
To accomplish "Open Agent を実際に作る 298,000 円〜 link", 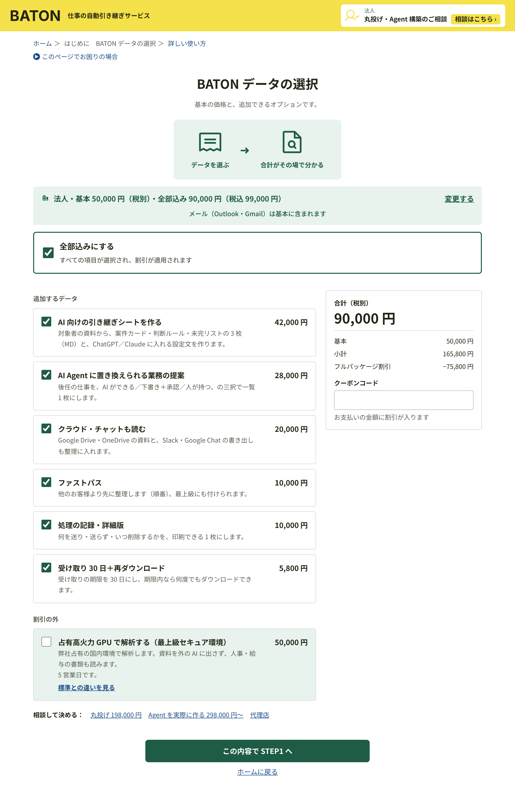I will (x=196, y=715).
